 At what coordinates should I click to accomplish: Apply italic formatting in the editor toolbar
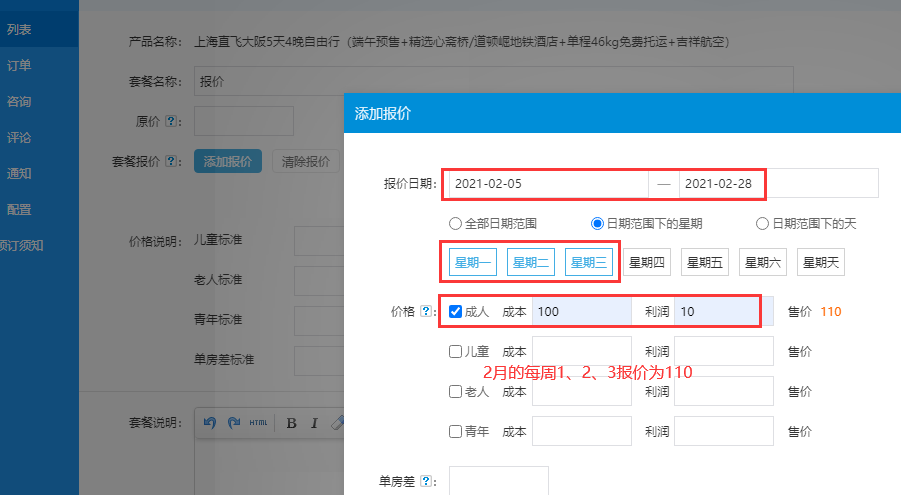(x=313, y=423)
